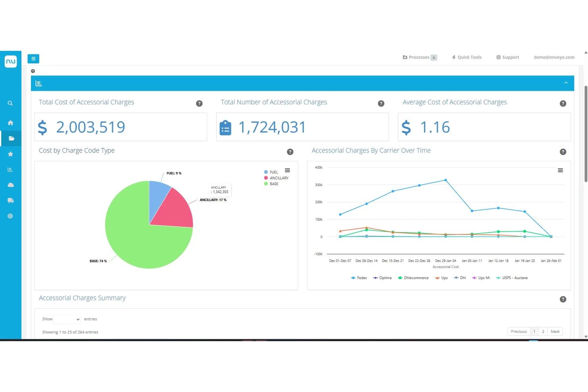This screenshot has width=588, height=392.
Task: Click help icon for Average Cost of Accessorial Charges
Action: tap(563, 104)
